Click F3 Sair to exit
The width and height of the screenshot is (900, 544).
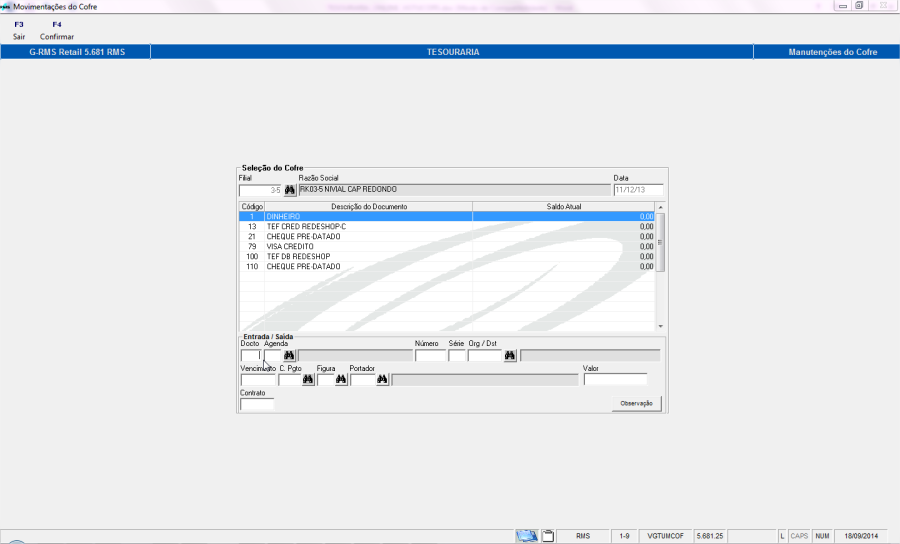[19, 30]
